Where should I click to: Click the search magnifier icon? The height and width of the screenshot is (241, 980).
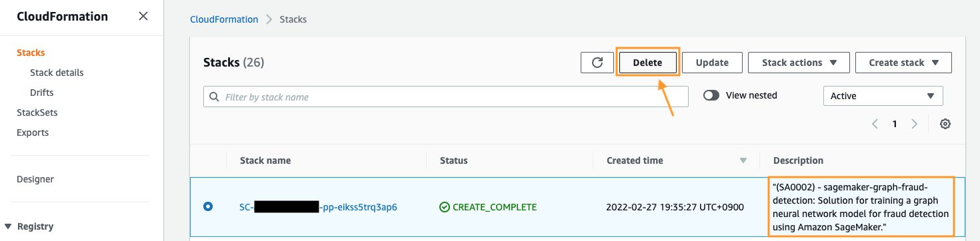click(214, 97)
